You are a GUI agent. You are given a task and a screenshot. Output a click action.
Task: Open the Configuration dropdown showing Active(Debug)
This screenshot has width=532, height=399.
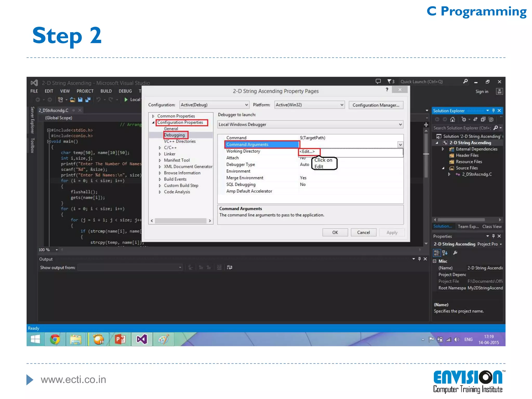tap(214, 105)
